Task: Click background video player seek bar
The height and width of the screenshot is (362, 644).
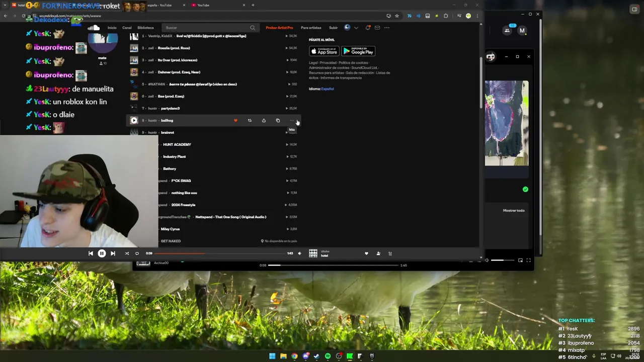Action: pos(334,265)
